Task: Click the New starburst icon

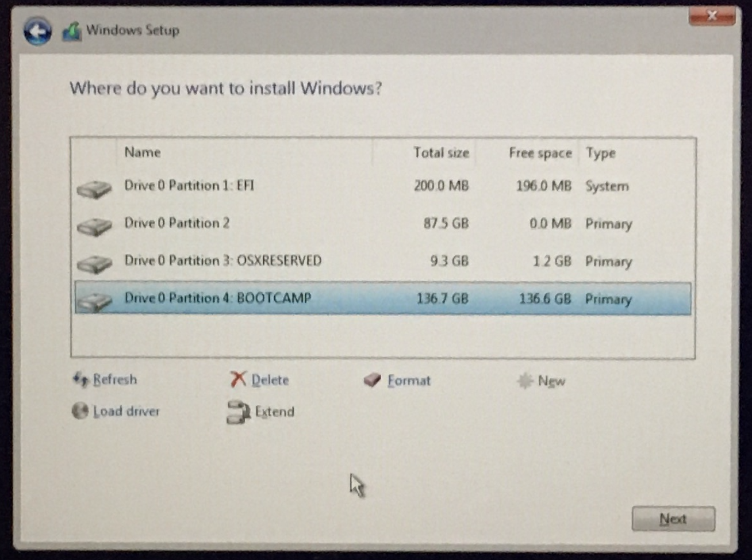Action: coord(525,381)
